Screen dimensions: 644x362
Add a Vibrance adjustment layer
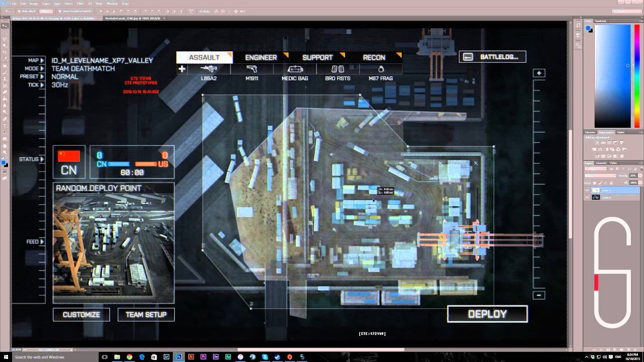pos(621,142)
